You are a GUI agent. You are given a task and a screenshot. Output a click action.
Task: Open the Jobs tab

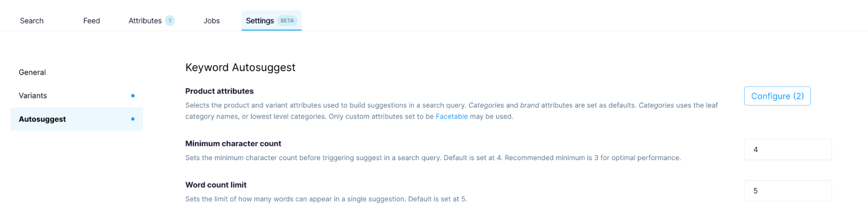click(211, 21)
